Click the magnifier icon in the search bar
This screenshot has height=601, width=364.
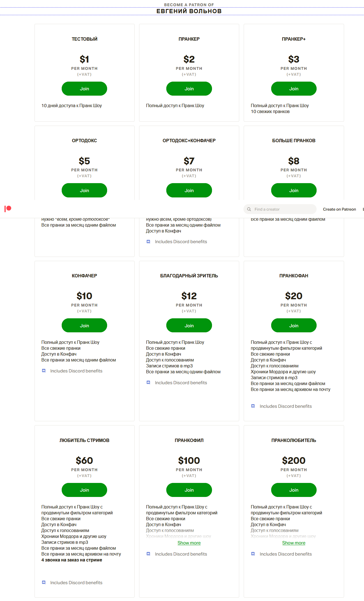click(249, 209)
